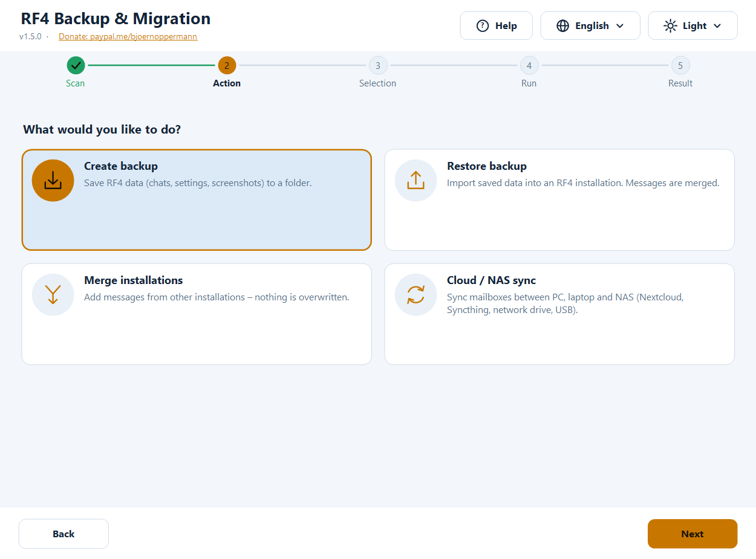Click the Merge installations arrow icon
756x559 pixels.
click(x=53, y=294)
